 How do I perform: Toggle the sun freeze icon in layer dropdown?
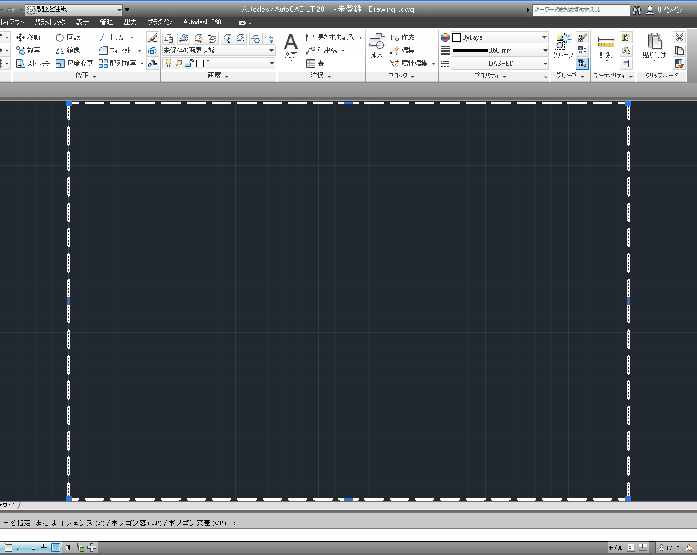178,64
